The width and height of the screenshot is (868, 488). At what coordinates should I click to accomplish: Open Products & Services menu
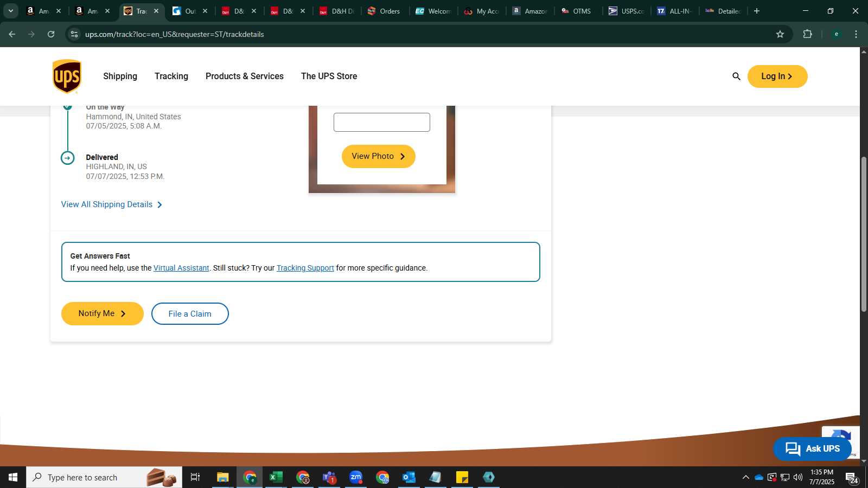[x=245, y=76]
